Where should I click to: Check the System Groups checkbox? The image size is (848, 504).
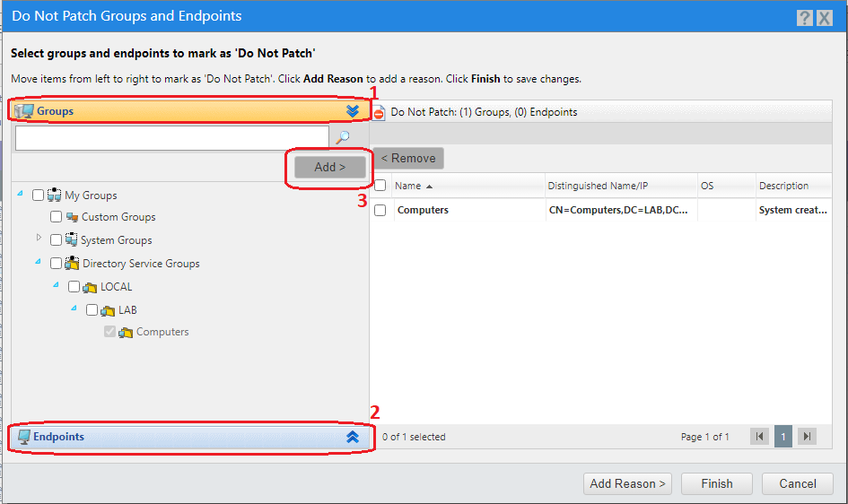click(56, 239)
